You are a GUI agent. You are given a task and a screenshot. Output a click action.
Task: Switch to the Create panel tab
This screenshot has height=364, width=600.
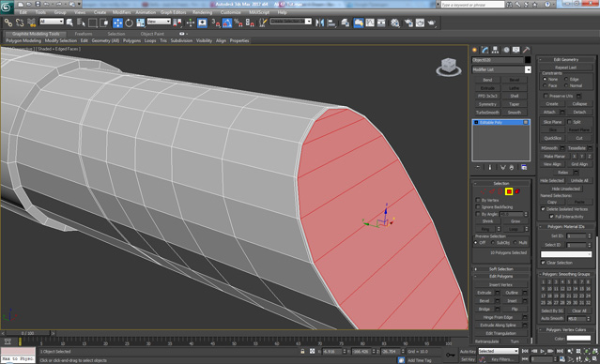(x=475, y=50)
